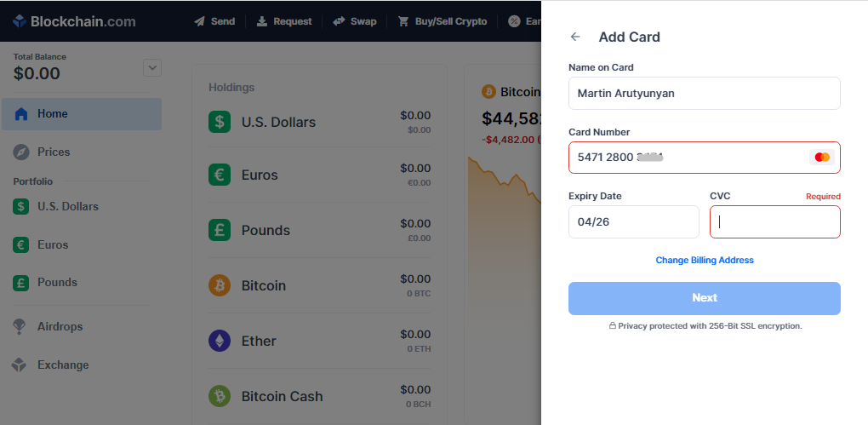The height and width of the screenshot is (425, 868).
Task: Click the Ether diamond icon in Holdings
Action: point(220,341)
